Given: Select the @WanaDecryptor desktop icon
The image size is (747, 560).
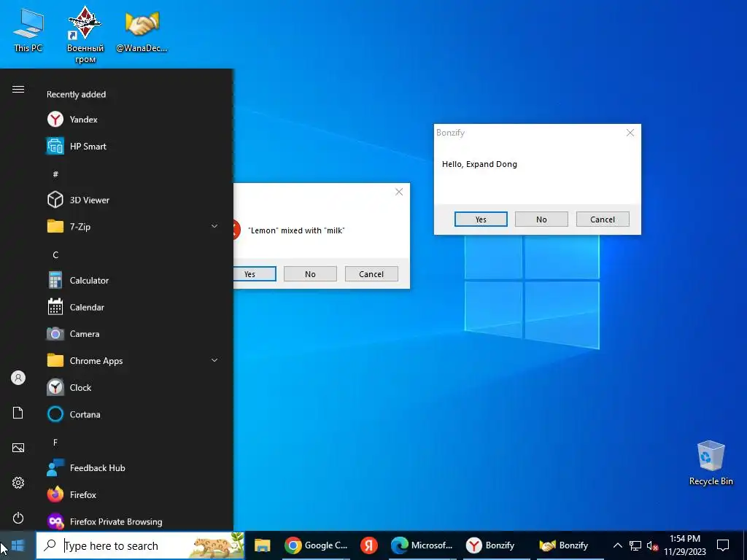Looking at the screenshot, I should point(142,31).
